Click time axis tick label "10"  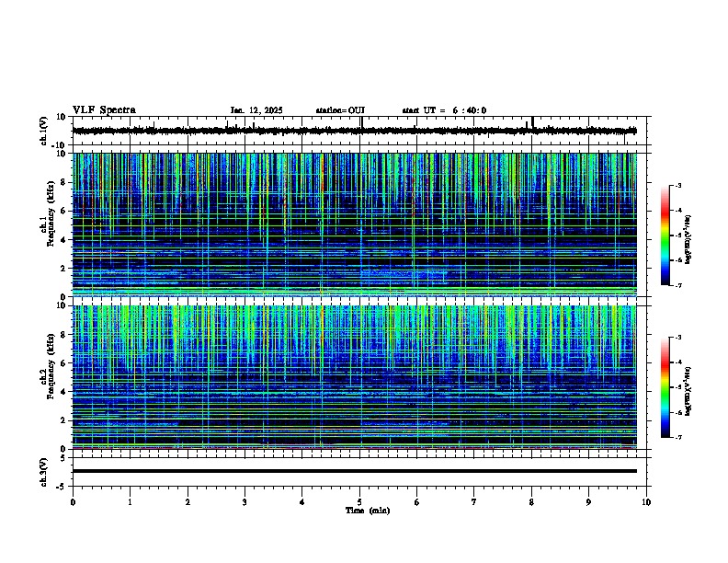[646, 502]
